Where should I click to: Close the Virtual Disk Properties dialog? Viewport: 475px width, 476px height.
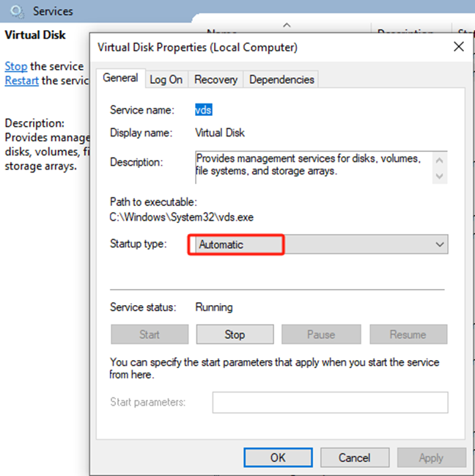coord(459,47)
